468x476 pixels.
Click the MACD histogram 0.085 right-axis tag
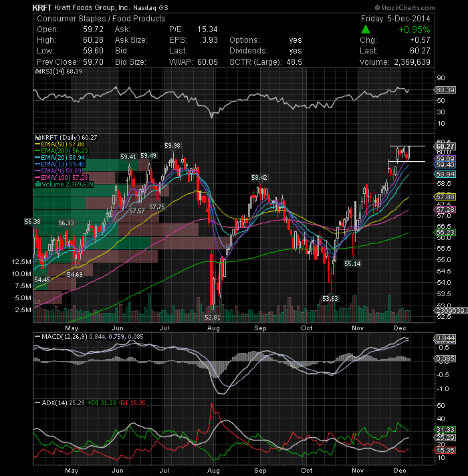pyautogui.click(x=445, y=359)
